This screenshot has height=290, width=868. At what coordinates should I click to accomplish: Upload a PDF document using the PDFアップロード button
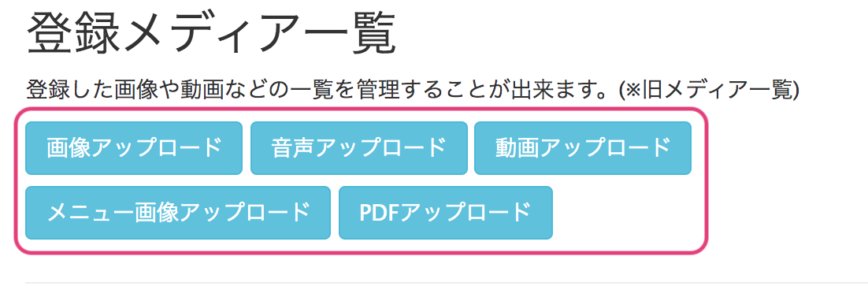(446, 213)
